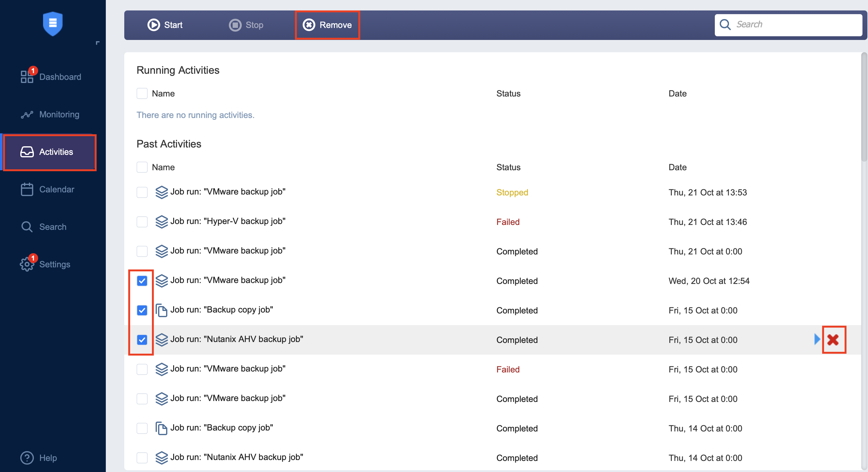Click layers icon of Completed VMware job Fri 15 Oct
This screenshot has height=472, width=868.
click(162, 399)
